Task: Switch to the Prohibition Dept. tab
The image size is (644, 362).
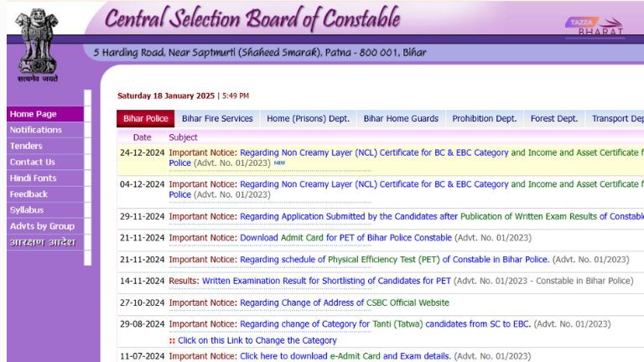Action: (x=484, y=119)
